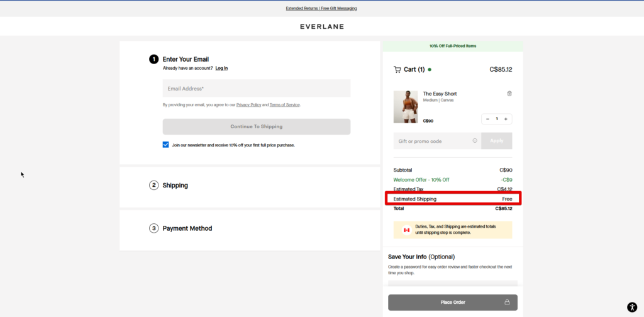Uncheck the newsletter signup checkbox
644x317 pixels.
(166, 145)
